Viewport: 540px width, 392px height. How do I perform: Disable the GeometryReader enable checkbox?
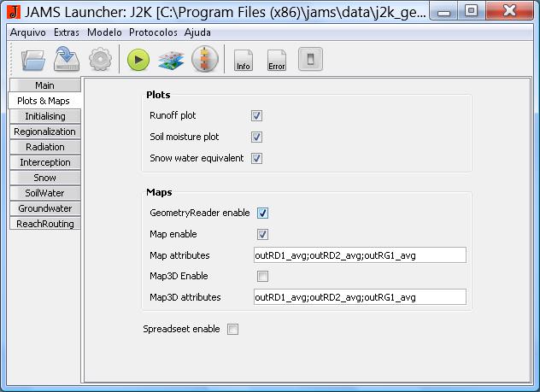(262, 213)
